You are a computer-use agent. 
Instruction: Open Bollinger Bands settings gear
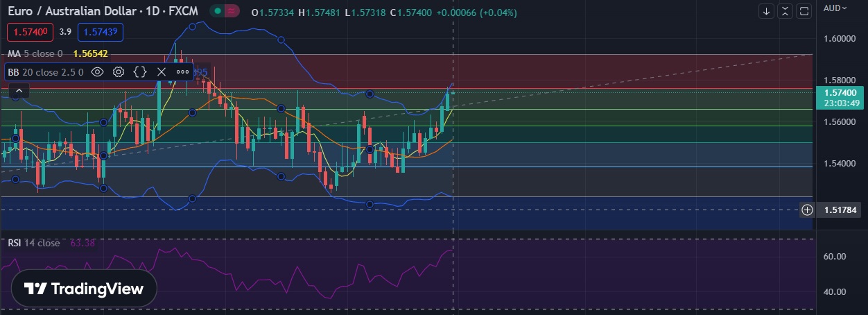(119, 71)
